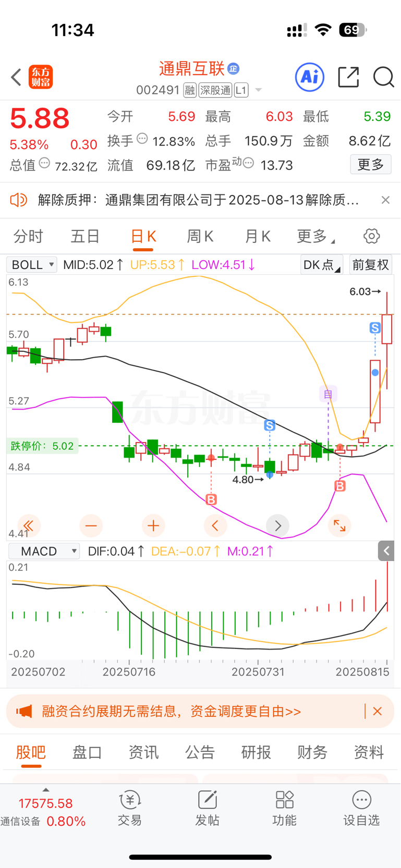Screen dimensions: 401x868
Task: Switch to 资料 tab
Action: pyautogui.click(x=369, y=752)
